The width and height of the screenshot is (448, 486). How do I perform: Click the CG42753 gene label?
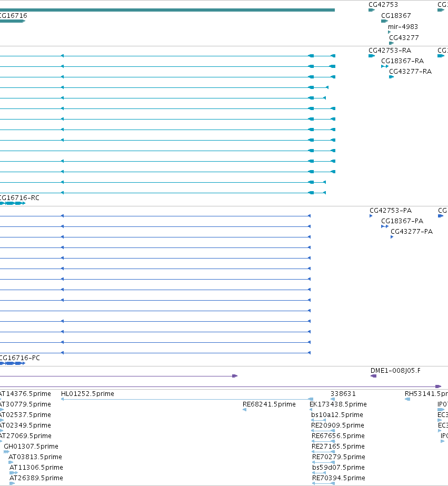click(383, 5)
